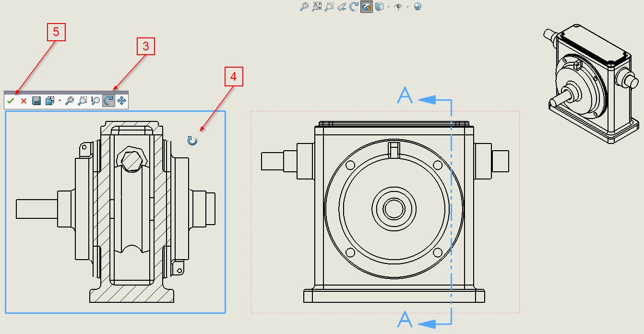Choose Zoom In/Out tool in pop-up toolbar
Viewport: 644px width, 334px height.
point(95,101)
